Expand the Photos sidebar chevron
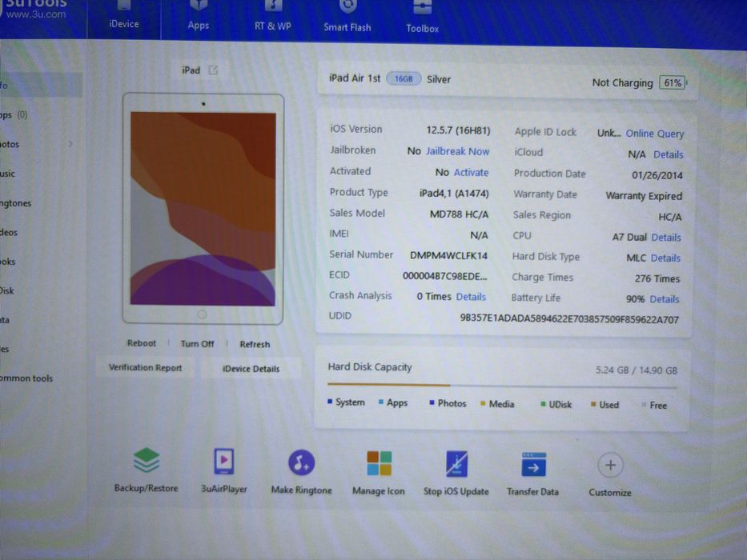Viewport: 747px width, 560px height. coord(70,144)
